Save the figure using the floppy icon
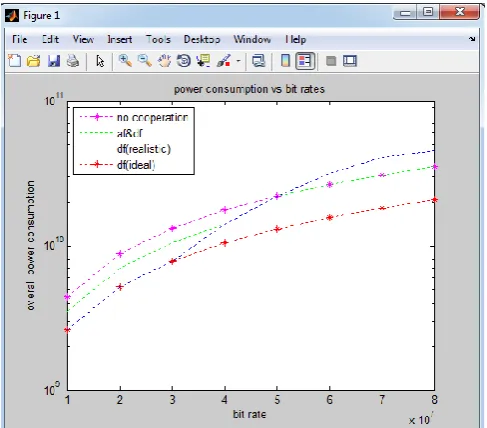 [x=54, y=61]
